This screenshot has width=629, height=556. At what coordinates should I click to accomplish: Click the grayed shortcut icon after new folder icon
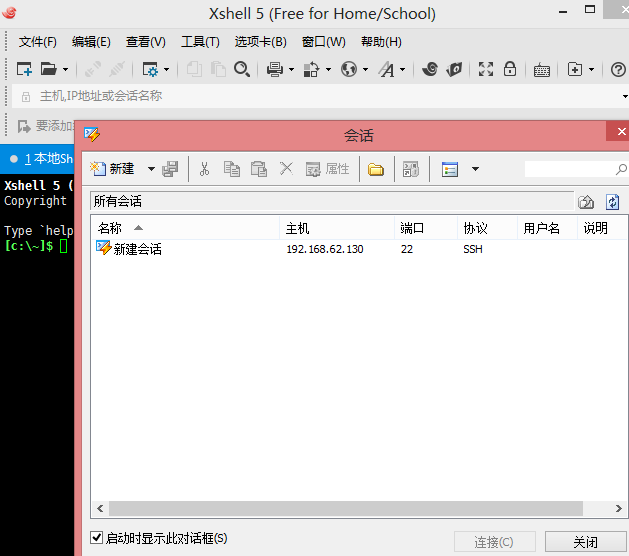pyautogui.click(x=411, y=169)
